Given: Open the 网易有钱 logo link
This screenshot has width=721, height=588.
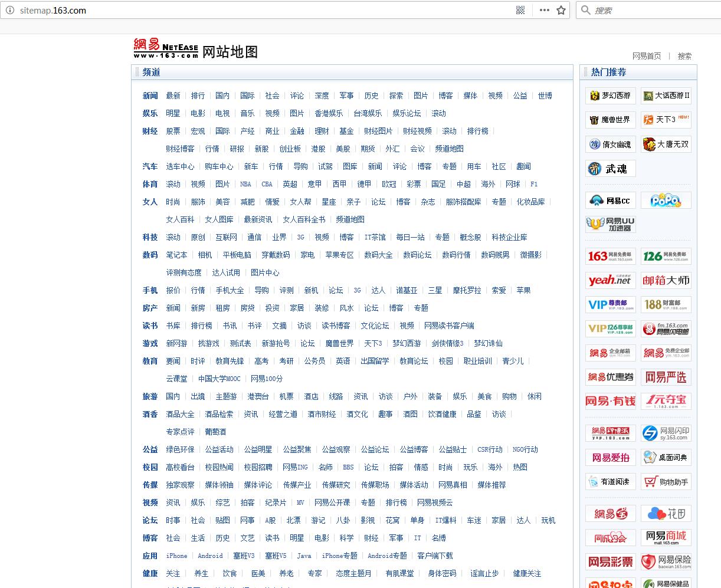Looking at the screenshot, I should pyautogui.click(x=611, y=402).
